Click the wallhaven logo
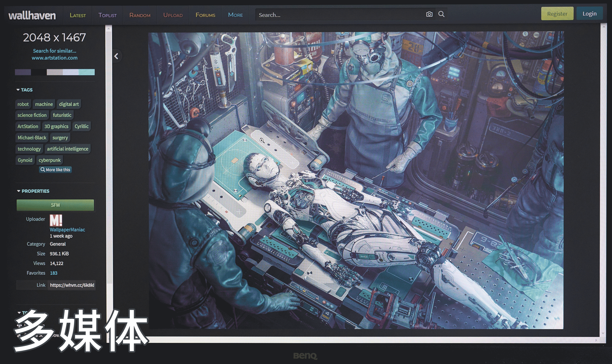The height and width of the screenshot is (364, 612). pyautogui.click(x=32, y=15)
